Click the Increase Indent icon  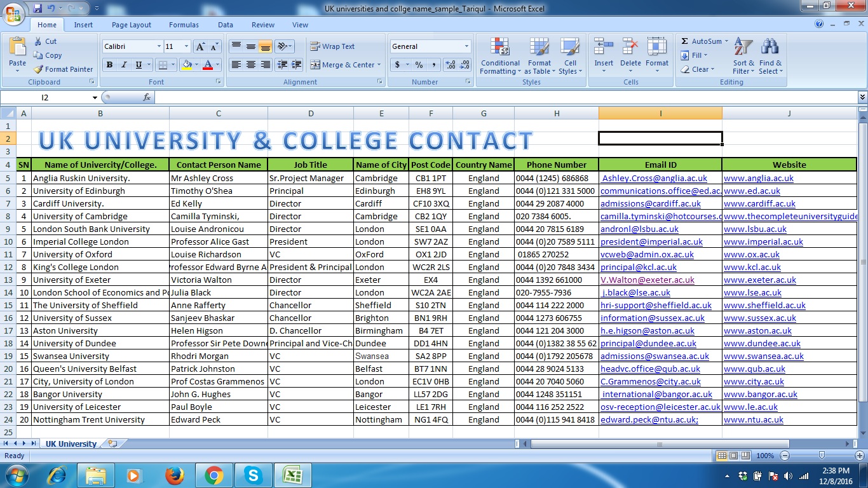coord(295,65)
